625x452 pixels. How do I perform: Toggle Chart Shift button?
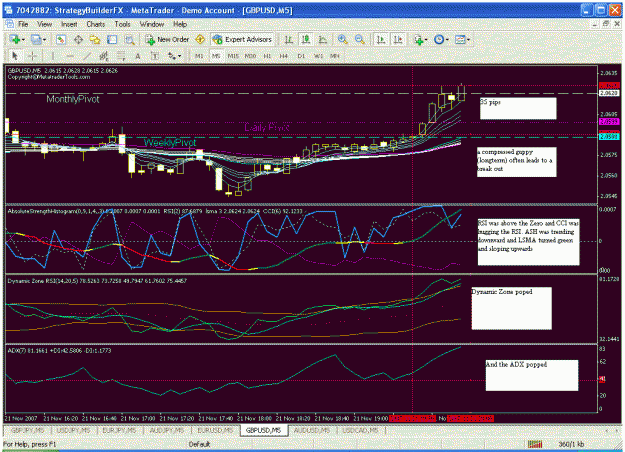(x=398, y=39)
